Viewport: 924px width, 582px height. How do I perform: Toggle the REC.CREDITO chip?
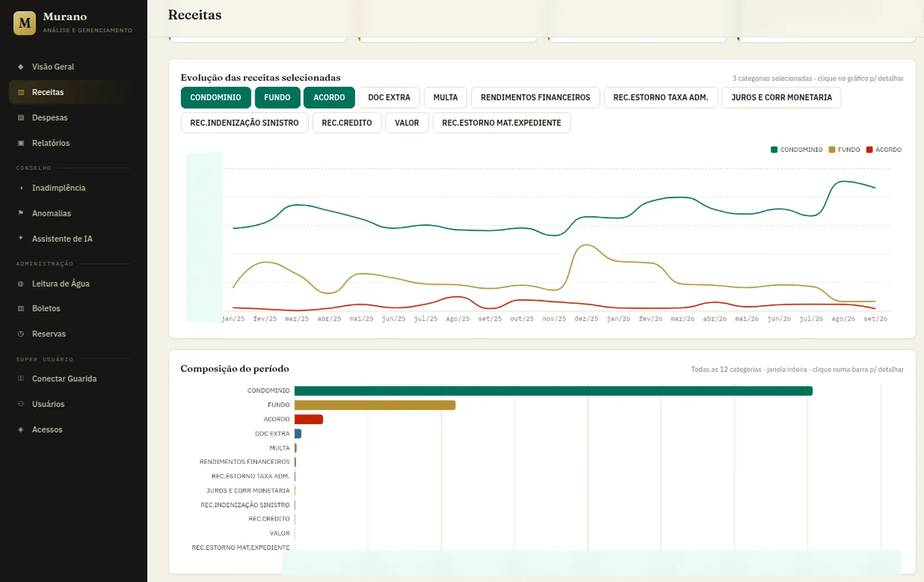click(x=347, y=123)
